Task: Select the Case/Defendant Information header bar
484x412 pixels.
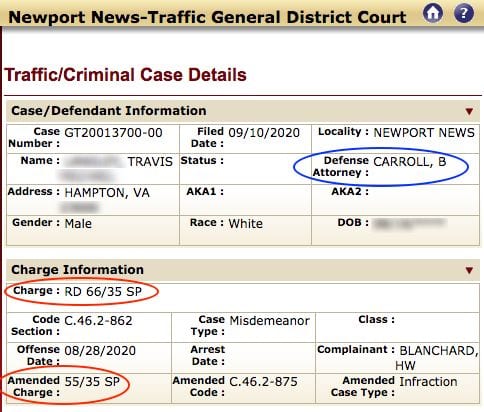Action: tap(243, 111)
